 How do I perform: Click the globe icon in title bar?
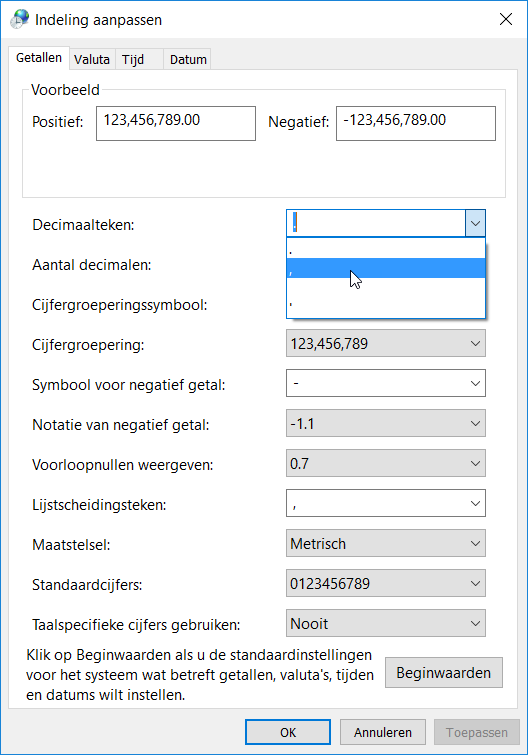[20, 19]
